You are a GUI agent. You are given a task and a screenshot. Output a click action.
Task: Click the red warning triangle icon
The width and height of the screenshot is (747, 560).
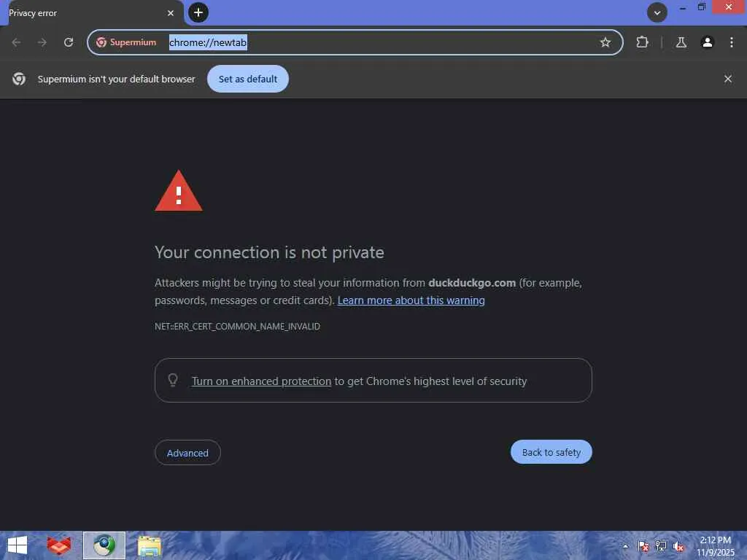(x=179, y=191)
